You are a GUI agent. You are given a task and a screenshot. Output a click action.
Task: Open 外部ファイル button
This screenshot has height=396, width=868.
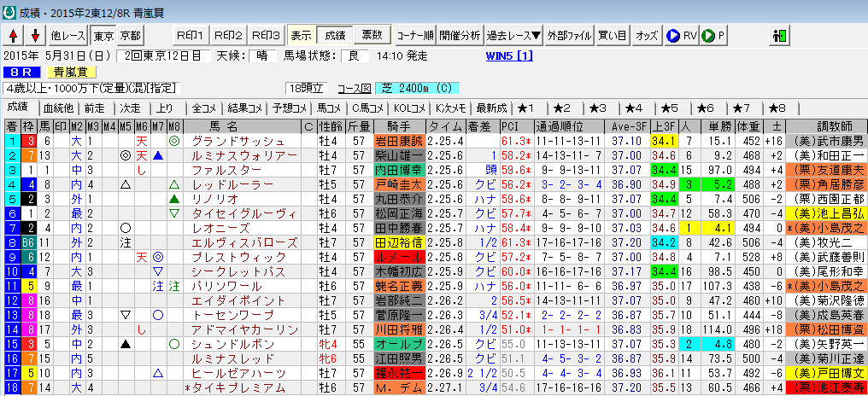tap(570, 36)
